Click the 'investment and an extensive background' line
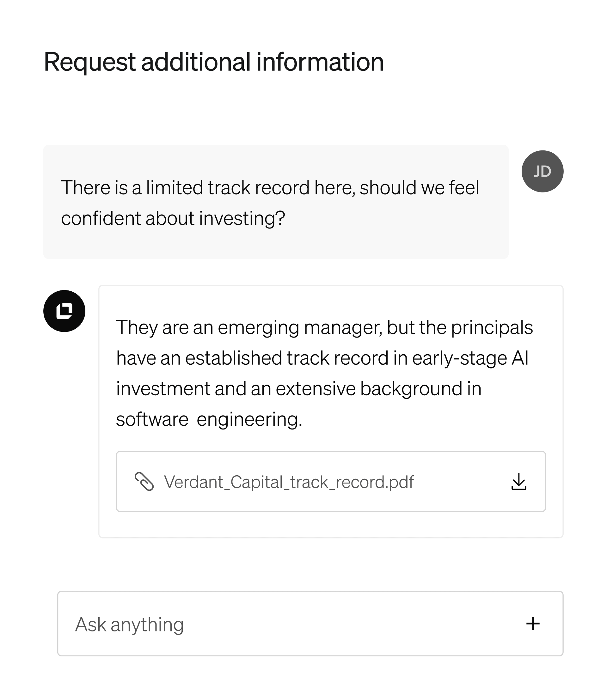607x700 pixels. pyautogui.click(x=298, y=389)
